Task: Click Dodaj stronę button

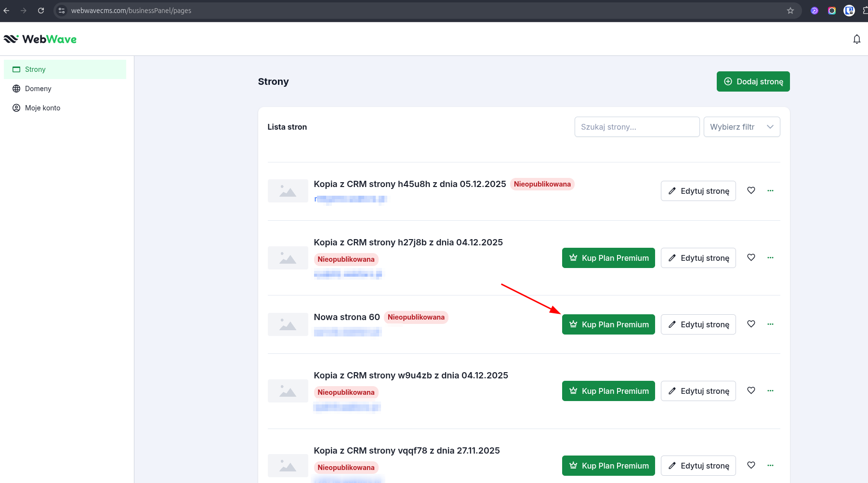Action: [753, 81]
